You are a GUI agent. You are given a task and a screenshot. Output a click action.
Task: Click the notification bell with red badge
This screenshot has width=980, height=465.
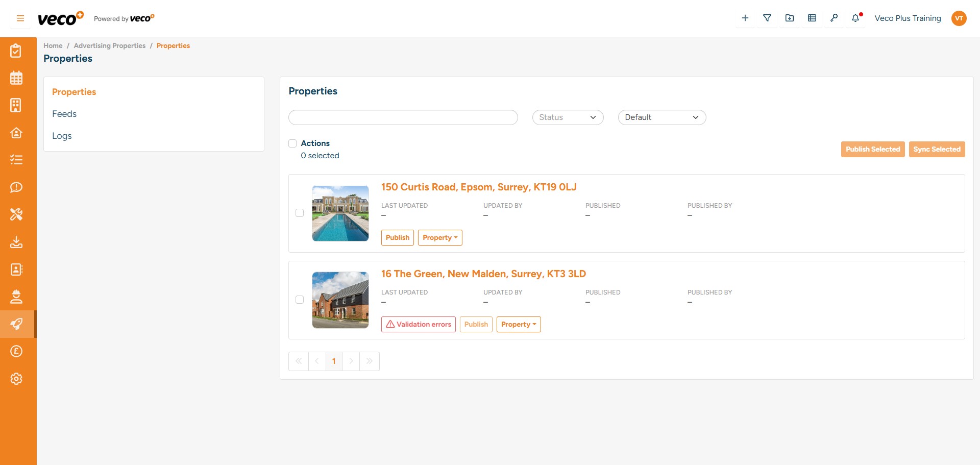855,18
